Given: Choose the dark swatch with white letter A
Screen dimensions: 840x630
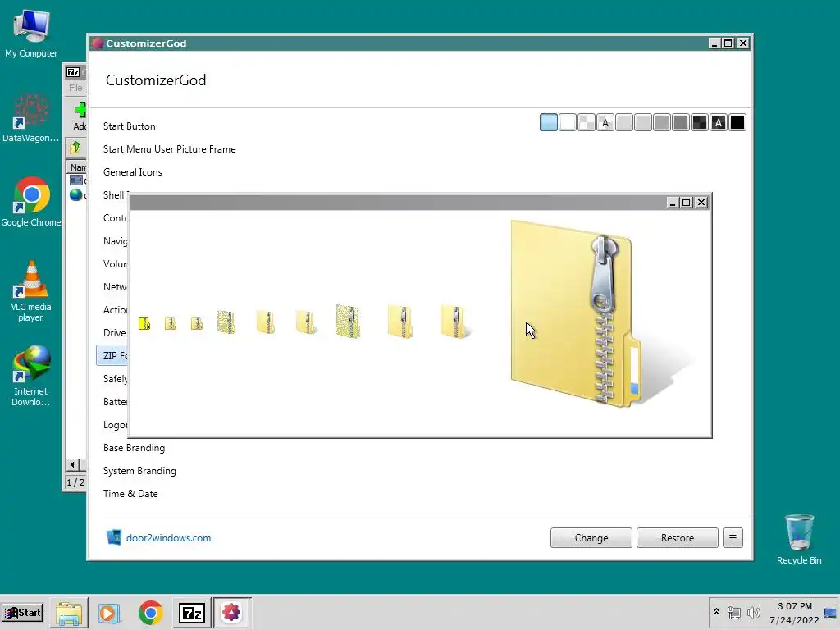Looking at the screenshot, I should coord(719,123).
